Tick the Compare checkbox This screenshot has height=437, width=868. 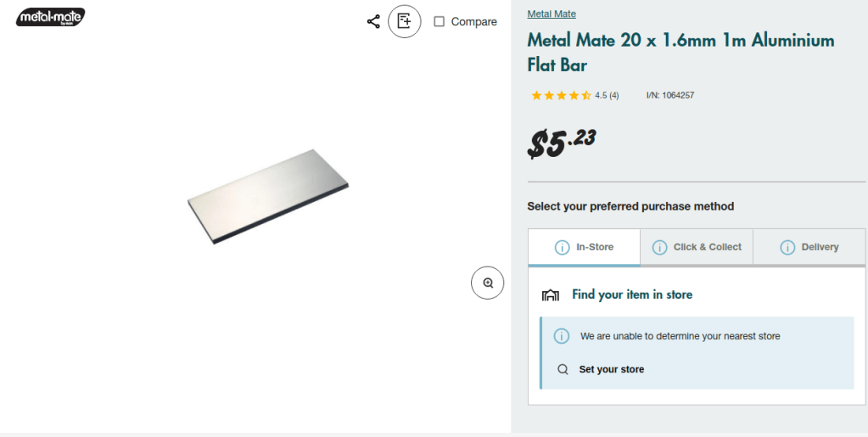[440, 22]
